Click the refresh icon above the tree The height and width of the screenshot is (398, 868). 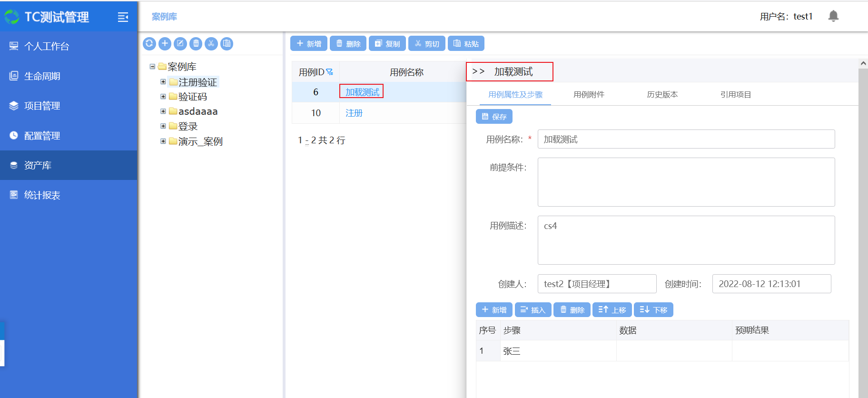tap(149, 44)
